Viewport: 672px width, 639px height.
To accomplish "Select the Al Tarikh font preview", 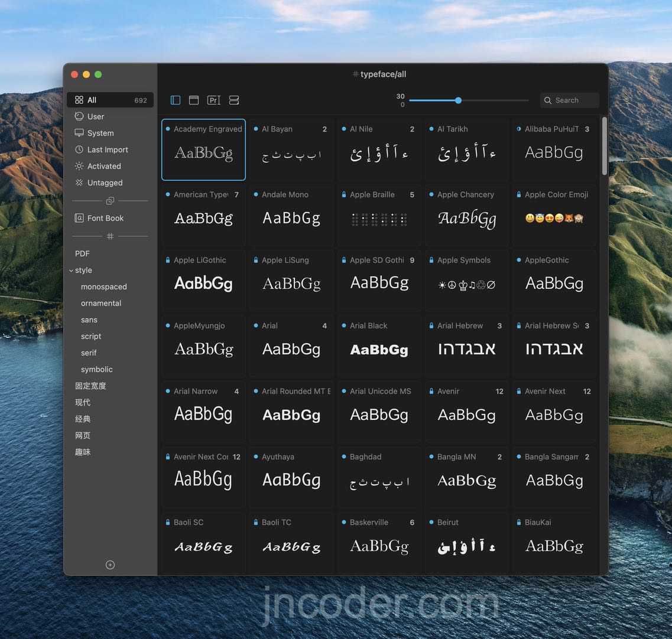I will tap(467, 153).
